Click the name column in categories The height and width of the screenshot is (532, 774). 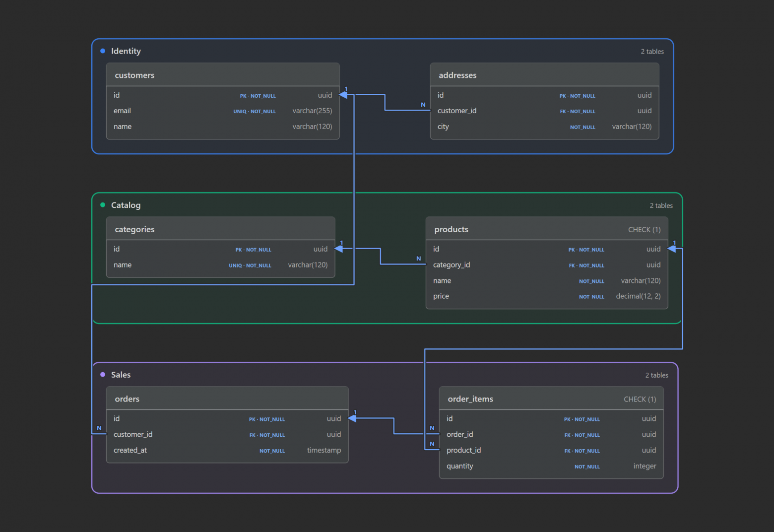coord(220,265)
